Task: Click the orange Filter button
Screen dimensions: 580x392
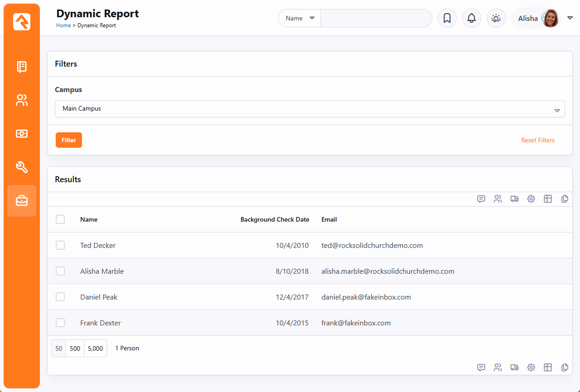Action: pos(69,140)
